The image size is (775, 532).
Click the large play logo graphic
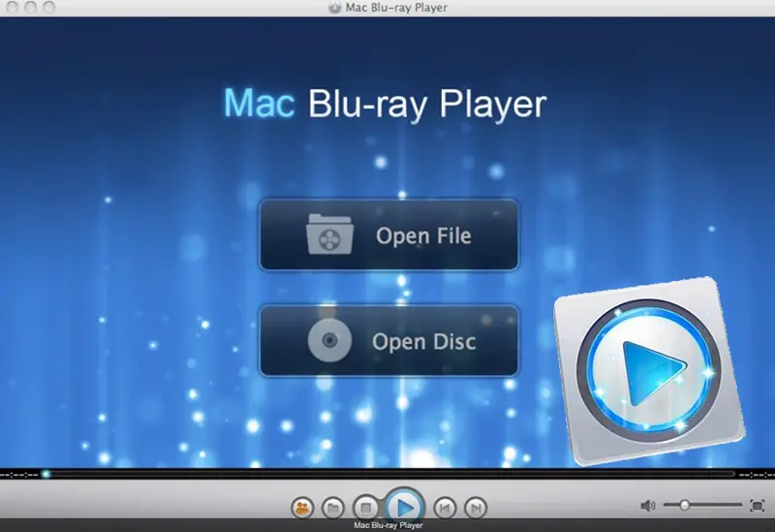coord(649,371)
